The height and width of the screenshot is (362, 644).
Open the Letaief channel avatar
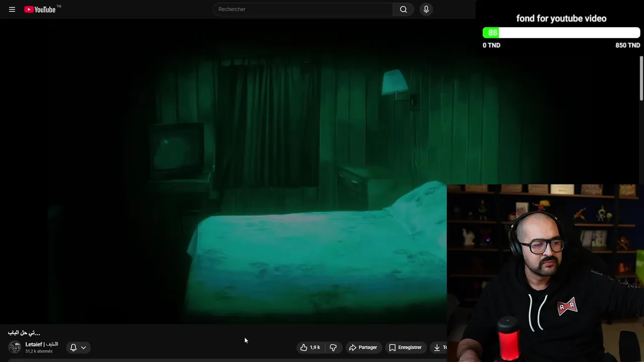tap(15, 347)
